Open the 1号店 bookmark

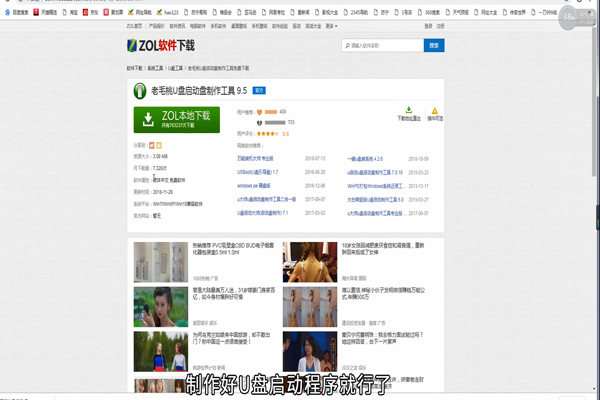[403, 12]
